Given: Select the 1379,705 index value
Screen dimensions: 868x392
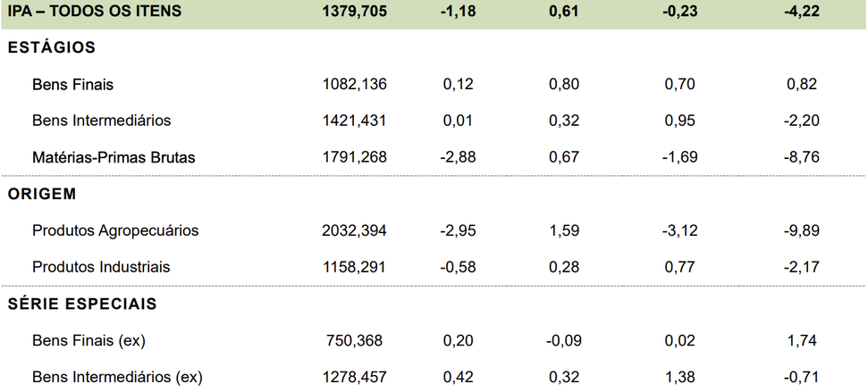Looking at the screenshot, I should (355, 12).
